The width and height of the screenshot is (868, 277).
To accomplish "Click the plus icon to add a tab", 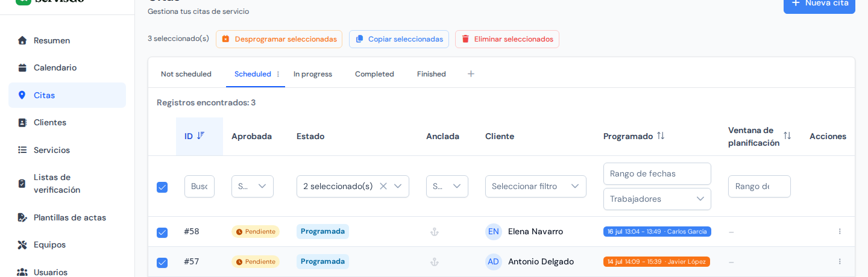I will [471, 73].
